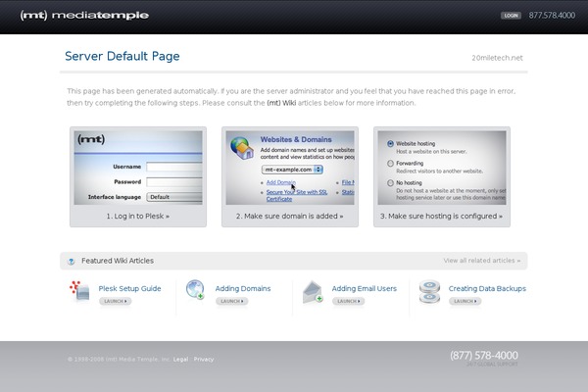Click the Featured Wiki Articles bulb icon

click(x=71, y=261)
